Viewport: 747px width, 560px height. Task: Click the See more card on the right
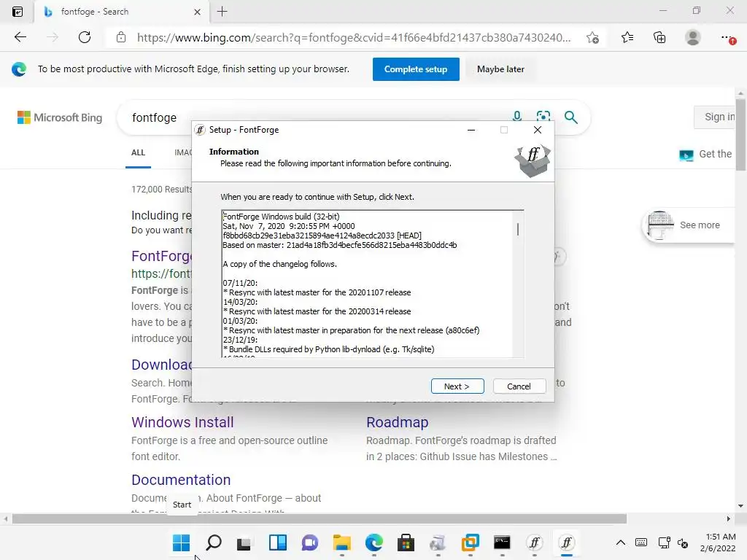(689, 225)
